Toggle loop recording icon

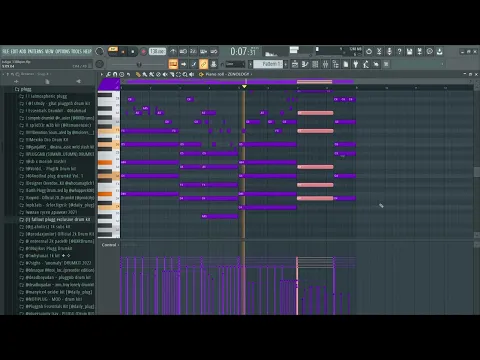[x=214, y=51]
